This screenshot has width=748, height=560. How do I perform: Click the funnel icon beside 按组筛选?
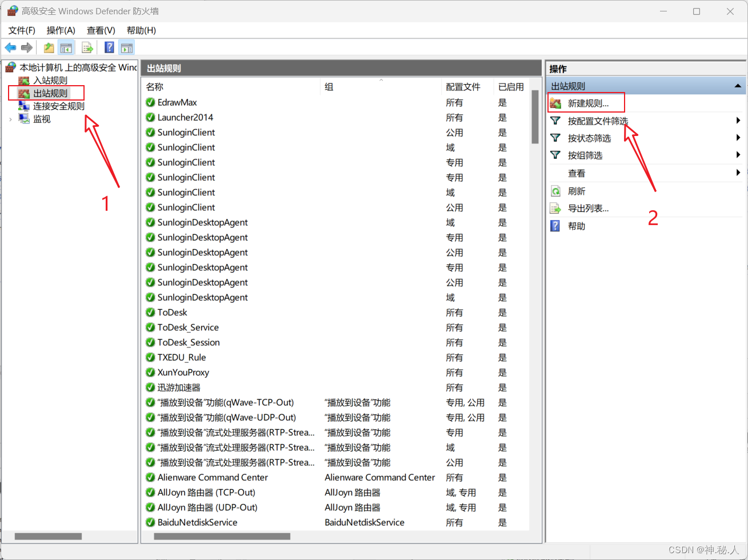pyautogui.click(x=555, y=155)
